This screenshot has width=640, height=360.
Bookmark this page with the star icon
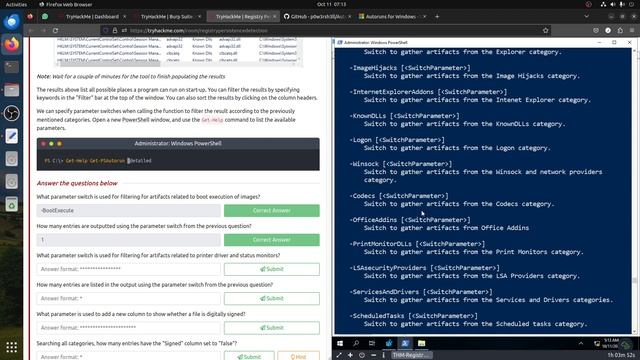(545, 30)
